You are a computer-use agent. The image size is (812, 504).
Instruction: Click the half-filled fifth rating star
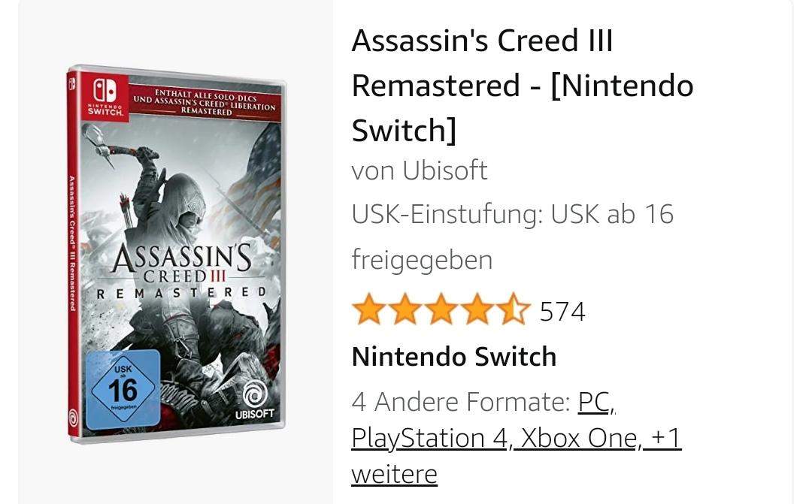513,309
